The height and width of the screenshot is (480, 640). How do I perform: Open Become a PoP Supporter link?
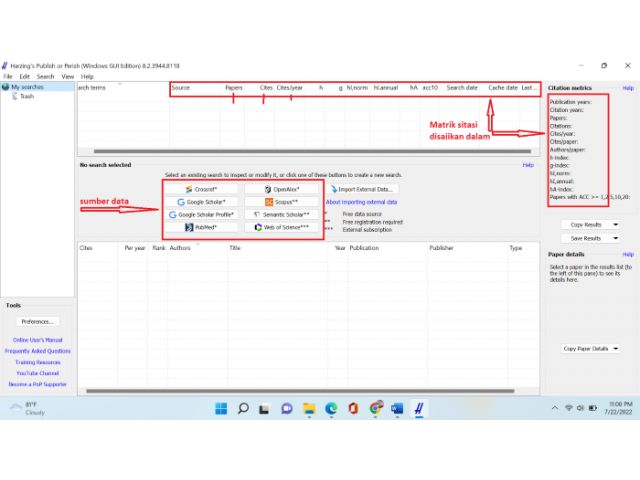(38, 384)
